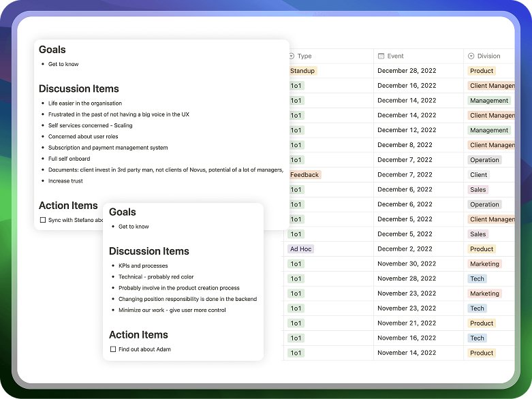This screenshot has width=532, height=399.
Task: Click 'Self services concerned - Scaling' bullet
Action: pyautogui.click(x=90, y=125)
